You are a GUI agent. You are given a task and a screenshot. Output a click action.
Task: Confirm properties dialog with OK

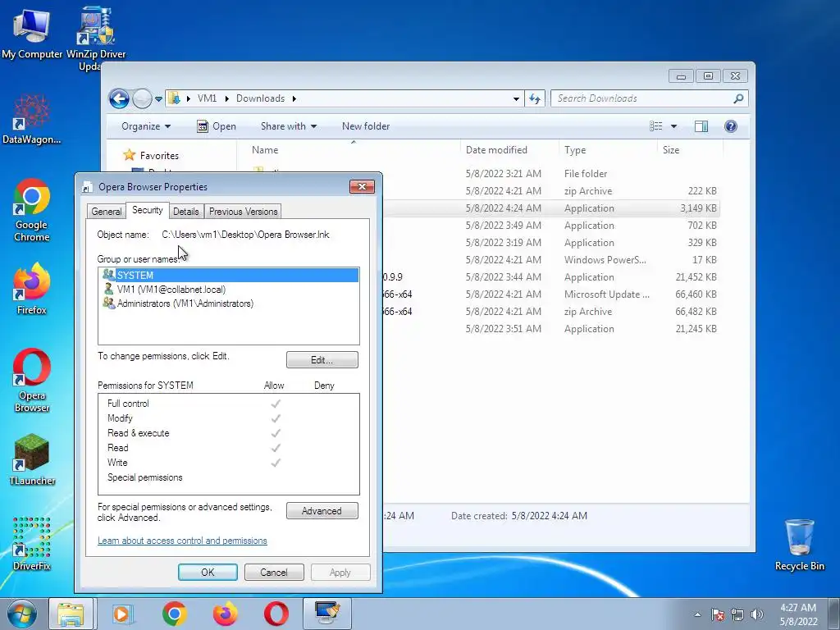pyautogui.click(x=208, y=573)
